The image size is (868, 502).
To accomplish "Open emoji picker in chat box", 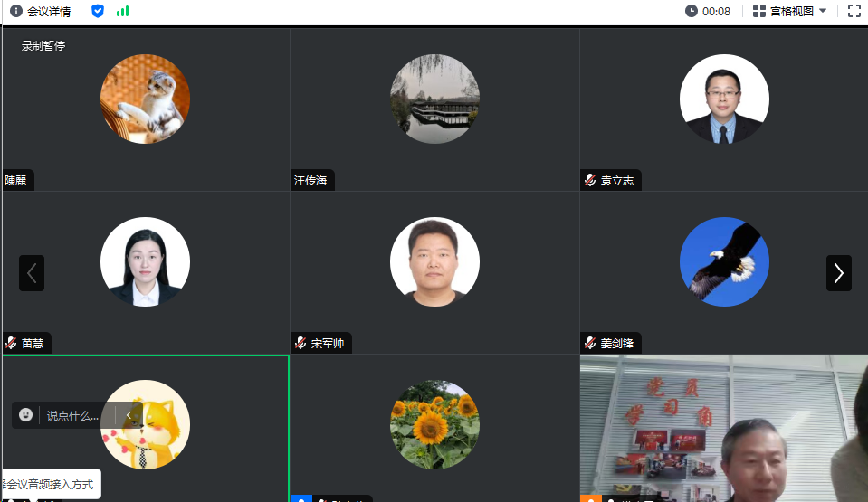I will click(x=25, y=415).
